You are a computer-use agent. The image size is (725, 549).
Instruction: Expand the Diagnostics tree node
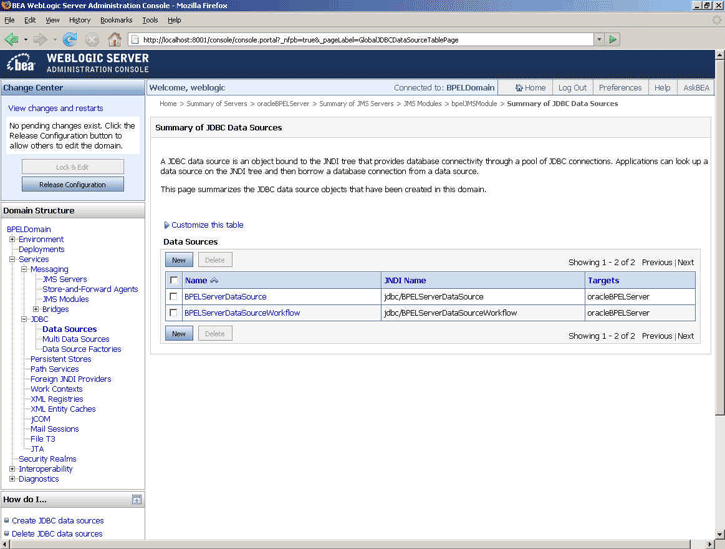click(12, 479)
